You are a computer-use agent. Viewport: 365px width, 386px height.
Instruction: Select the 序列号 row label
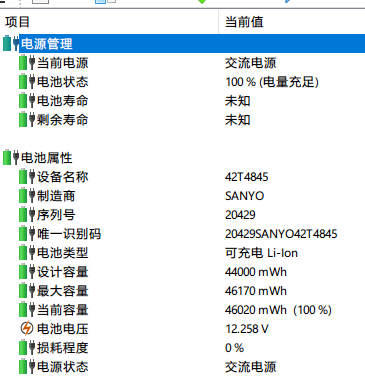[x=56, y=215]
